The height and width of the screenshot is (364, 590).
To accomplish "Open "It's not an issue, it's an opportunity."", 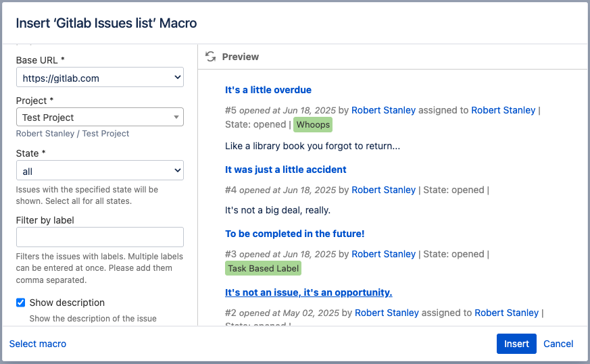I will [309, 292].
